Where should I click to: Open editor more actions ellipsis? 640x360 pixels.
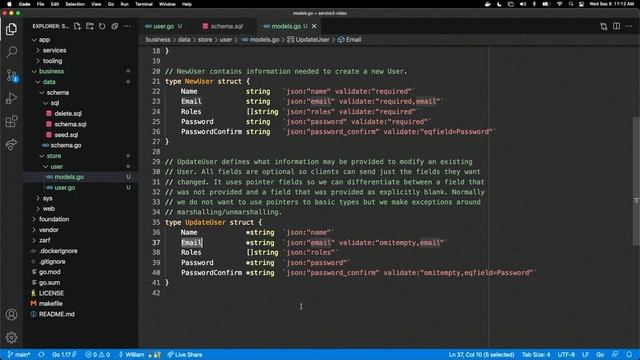coord(629,27)
